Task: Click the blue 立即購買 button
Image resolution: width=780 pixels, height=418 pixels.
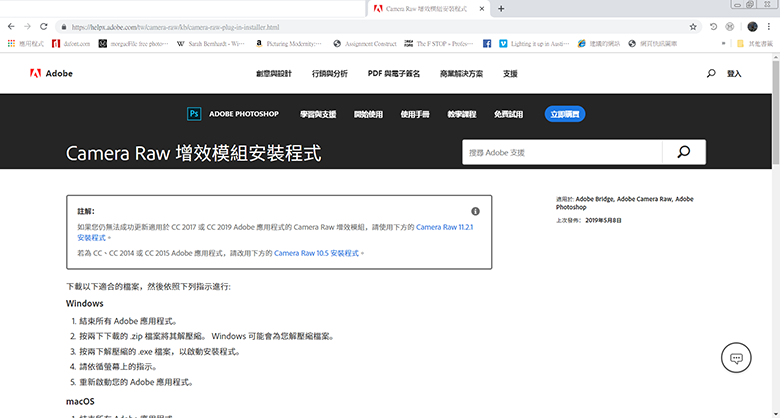Action: pos(565,114)
